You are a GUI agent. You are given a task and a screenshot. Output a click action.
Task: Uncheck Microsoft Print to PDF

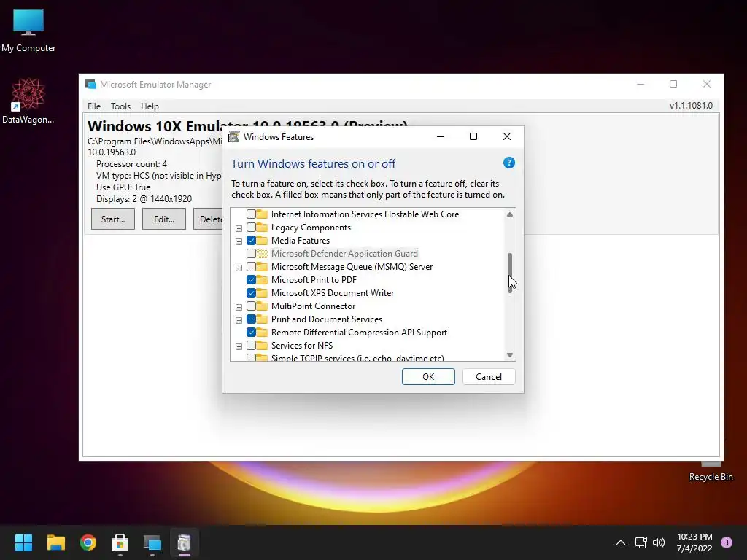[251, 279]
